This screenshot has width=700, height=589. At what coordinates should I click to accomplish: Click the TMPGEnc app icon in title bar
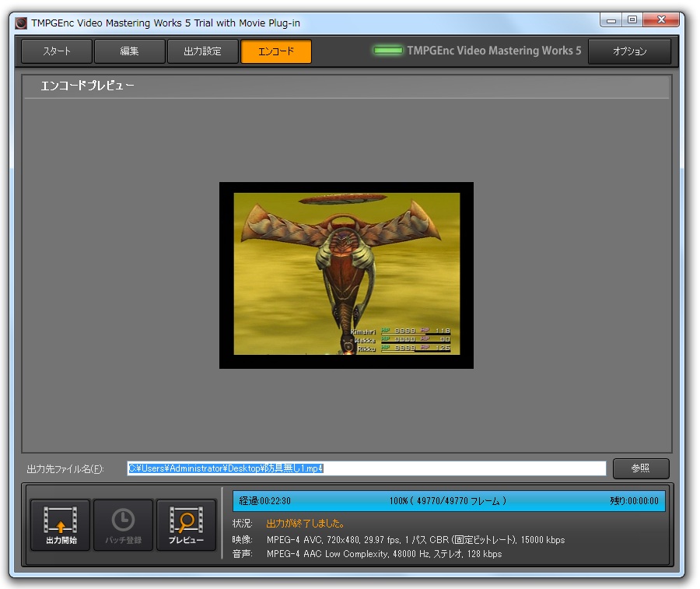pyautogui.click(x=21, y=23)
